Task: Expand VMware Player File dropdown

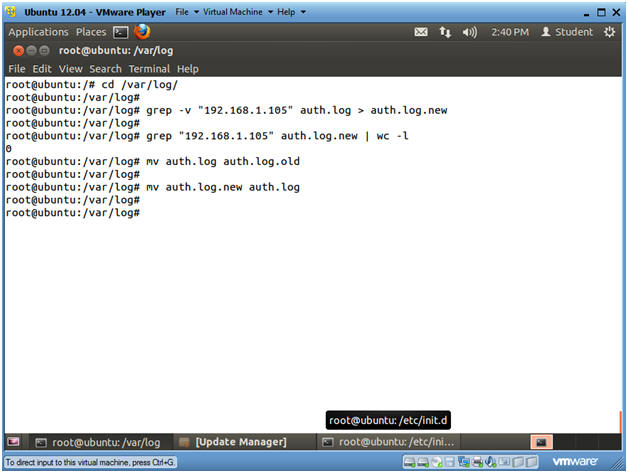Action: (187, 12)
